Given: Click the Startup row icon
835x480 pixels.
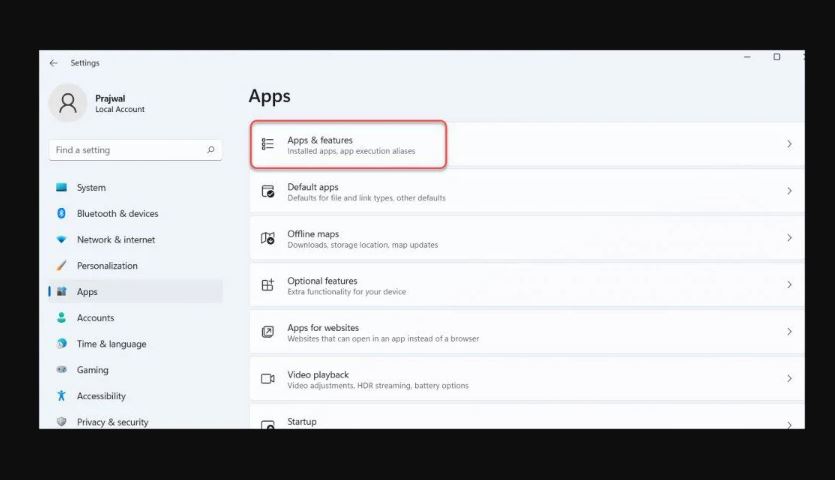Looking at the screenshot, I should click(267, 425).
